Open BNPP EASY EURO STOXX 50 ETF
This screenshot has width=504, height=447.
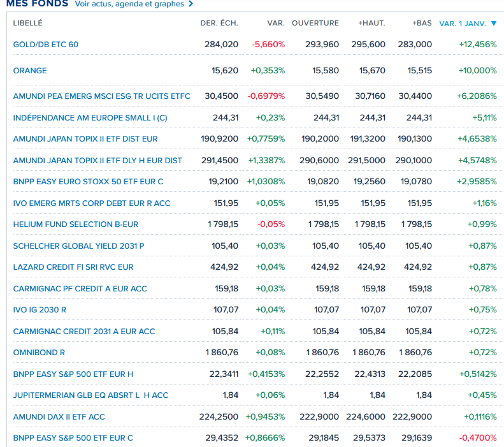click(88, 182)
